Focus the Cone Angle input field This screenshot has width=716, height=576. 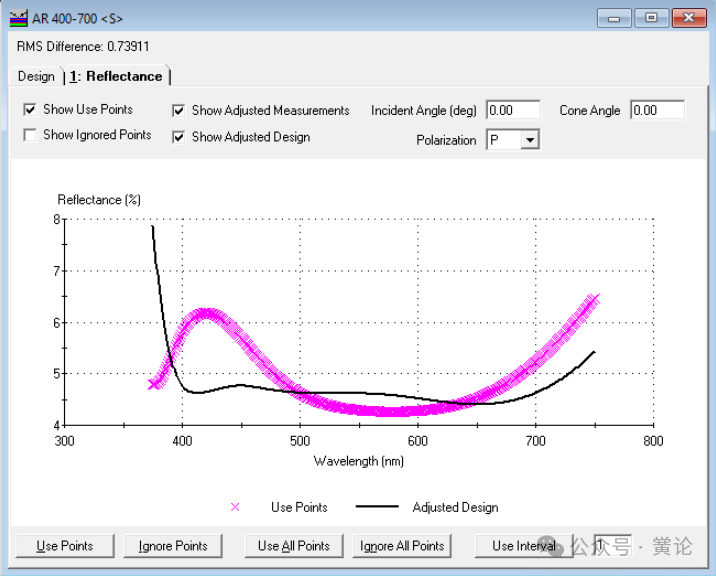658,110
